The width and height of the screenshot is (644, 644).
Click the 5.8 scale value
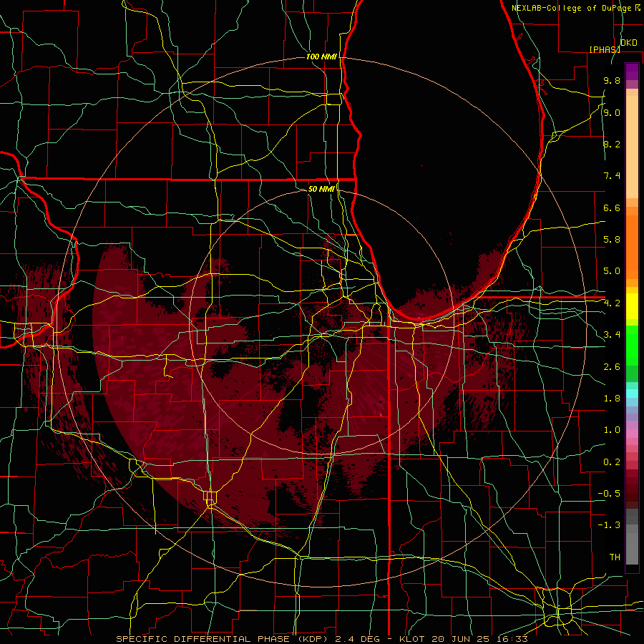[612, 240]
